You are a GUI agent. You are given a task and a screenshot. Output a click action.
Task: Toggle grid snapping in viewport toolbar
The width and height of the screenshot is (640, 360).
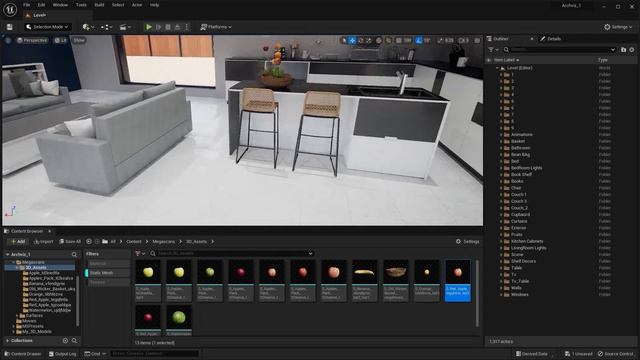(399, 40)
